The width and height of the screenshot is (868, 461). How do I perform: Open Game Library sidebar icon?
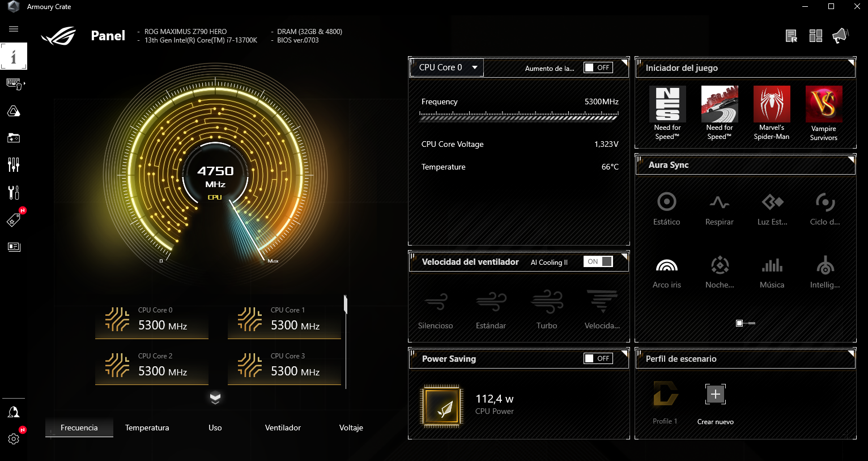(14, 138)
